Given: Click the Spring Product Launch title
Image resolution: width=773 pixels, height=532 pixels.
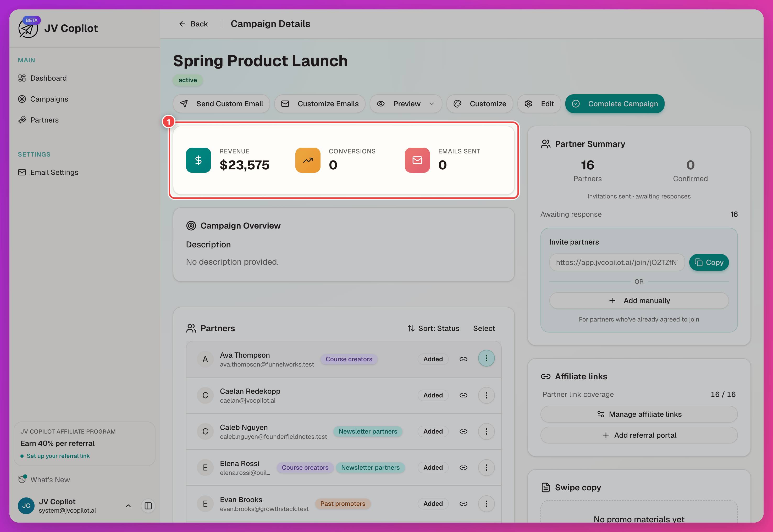Looking at the screenshot, I should [x=260, y=61].
